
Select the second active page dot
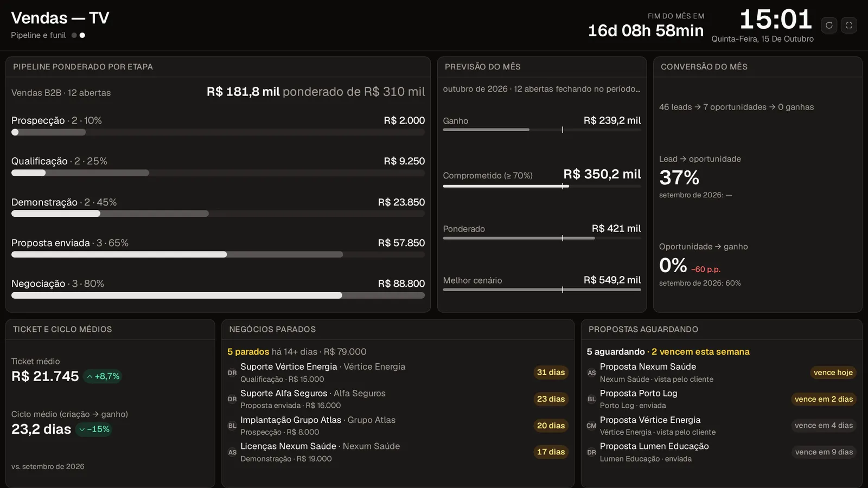coord(82,35)
